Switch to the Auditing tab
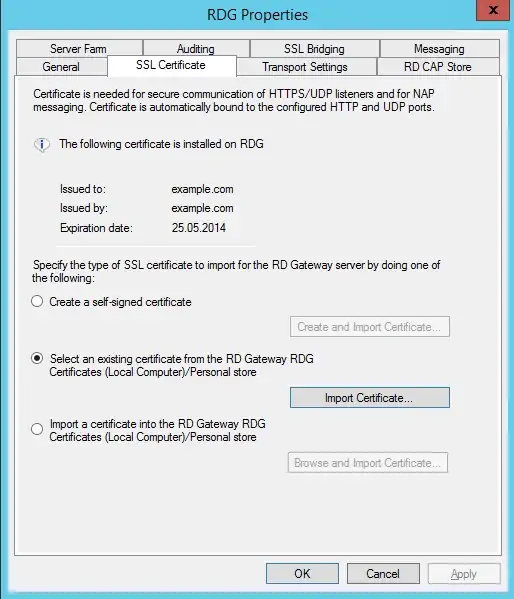The width and height of the screenshot is (514, 599). pos(196,49)
